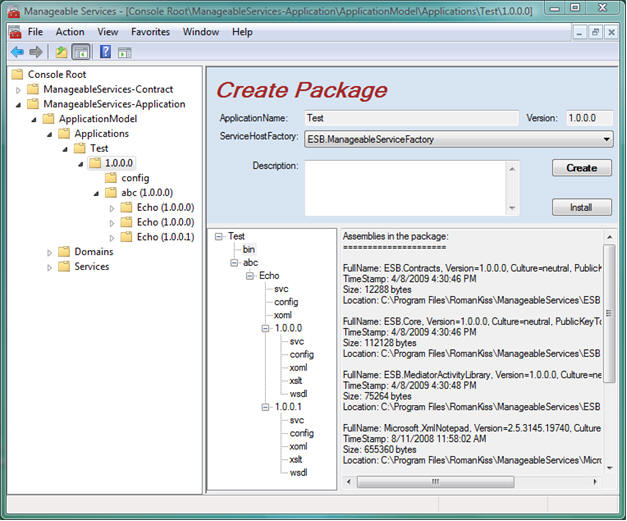The image size is (627, 521).
Task: Click the Create button
Action: pos(581,168)
